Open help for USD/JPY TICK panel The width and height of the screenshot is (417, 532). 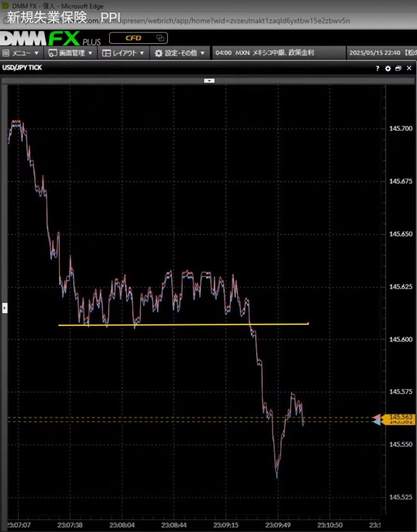[378, 69]
